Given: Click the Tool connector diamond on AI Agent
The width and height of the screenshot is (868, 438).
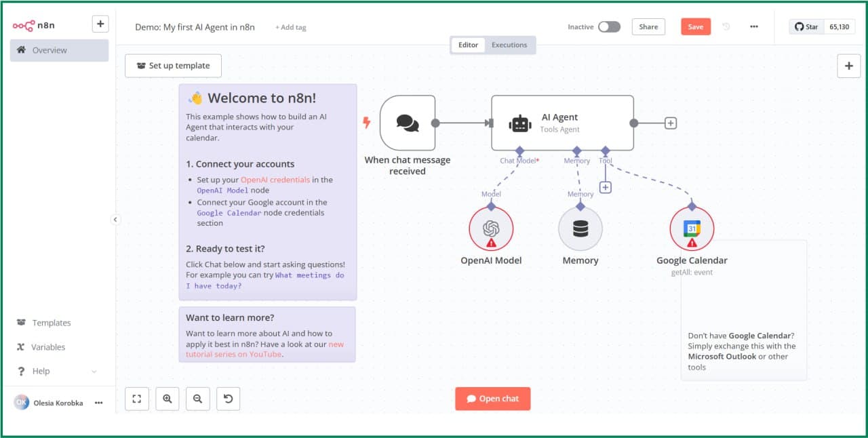Looking at the screenshot, I should [606, 151].
